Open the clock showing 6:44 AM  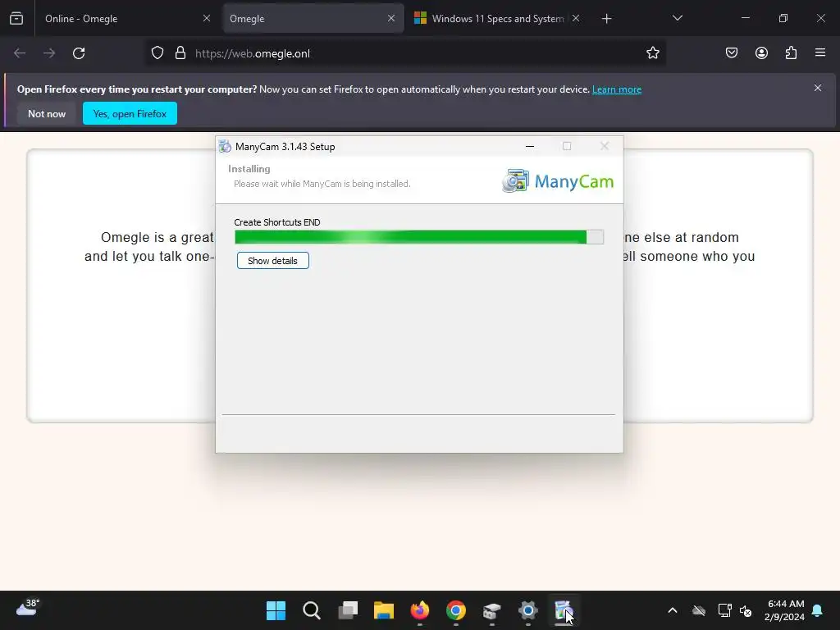785,610
